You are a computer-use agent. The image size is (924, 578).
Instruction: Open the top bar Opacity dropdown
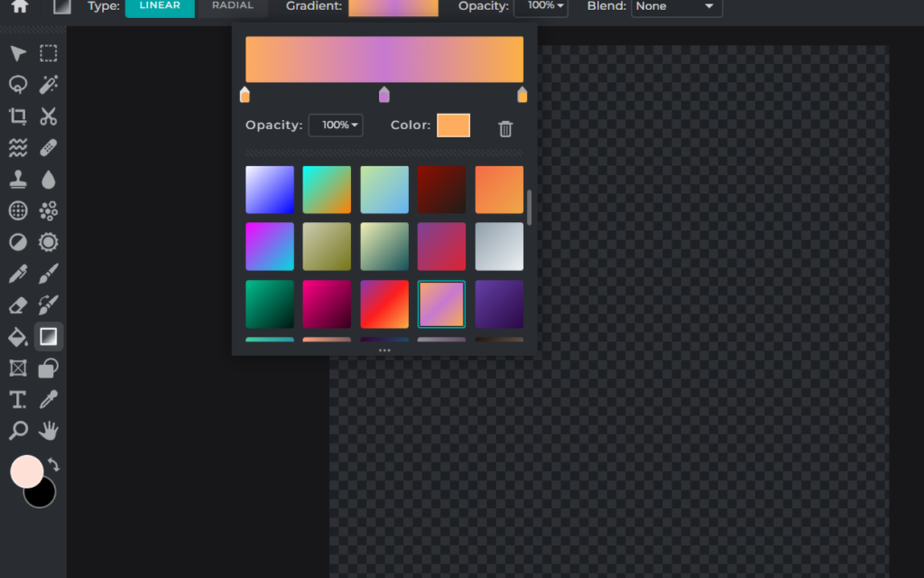pos(541,7)
